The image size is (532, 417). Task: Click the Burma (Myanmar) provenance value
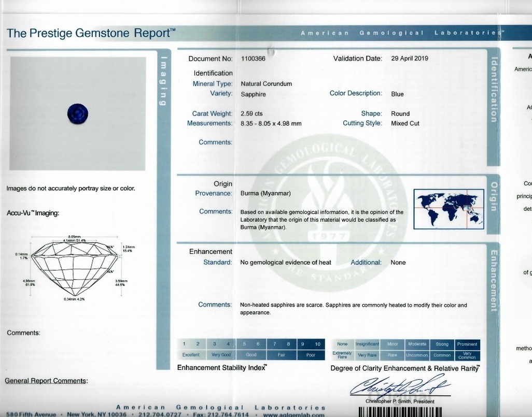click(265, 193)
